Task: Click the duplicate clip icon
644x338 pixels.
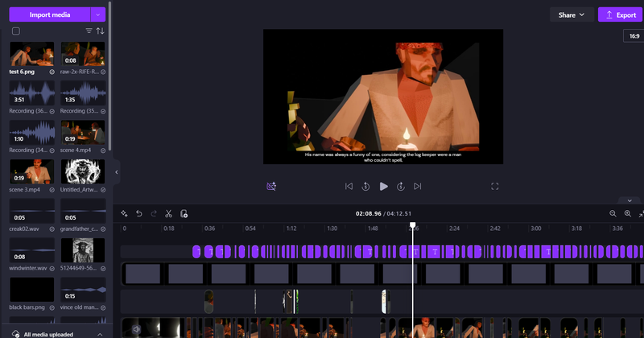Action: click(184, 213)
